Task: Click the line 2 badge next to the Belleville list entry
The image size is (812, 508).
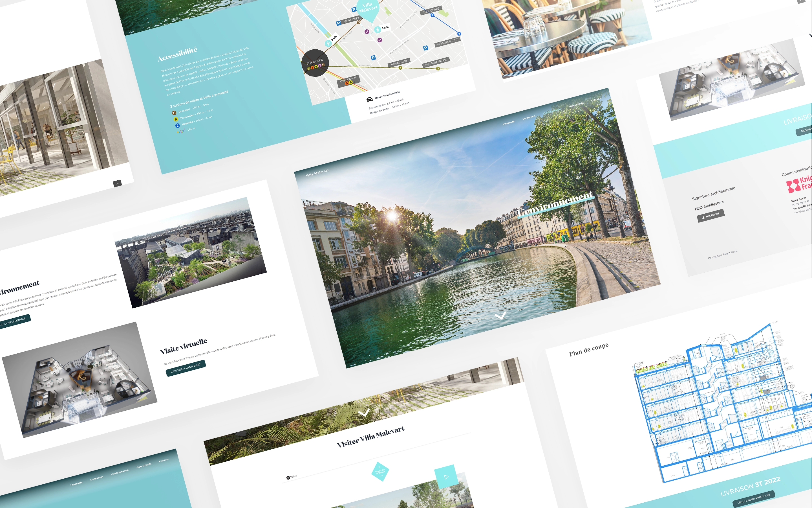Action: [x=177, y=126]
